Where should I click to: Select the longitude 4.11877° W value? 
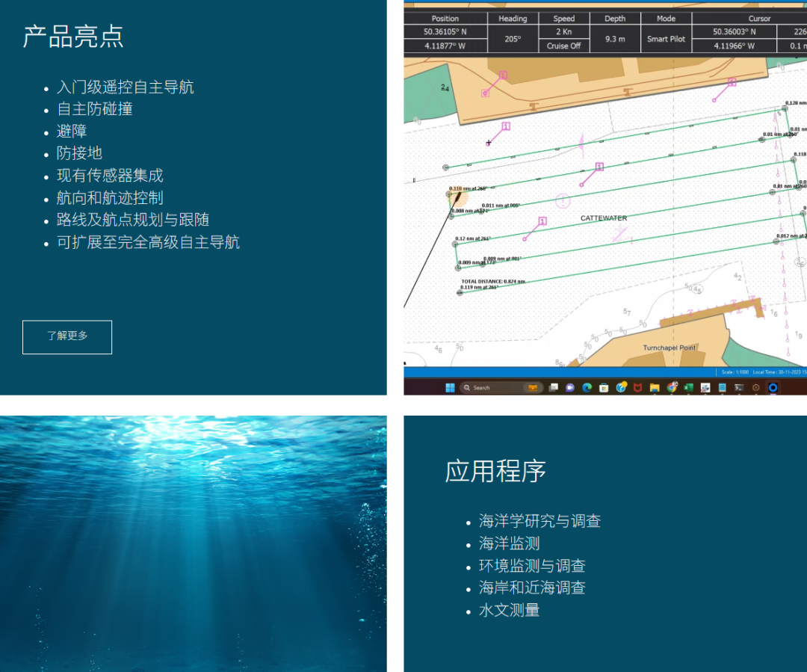point(445,46)
